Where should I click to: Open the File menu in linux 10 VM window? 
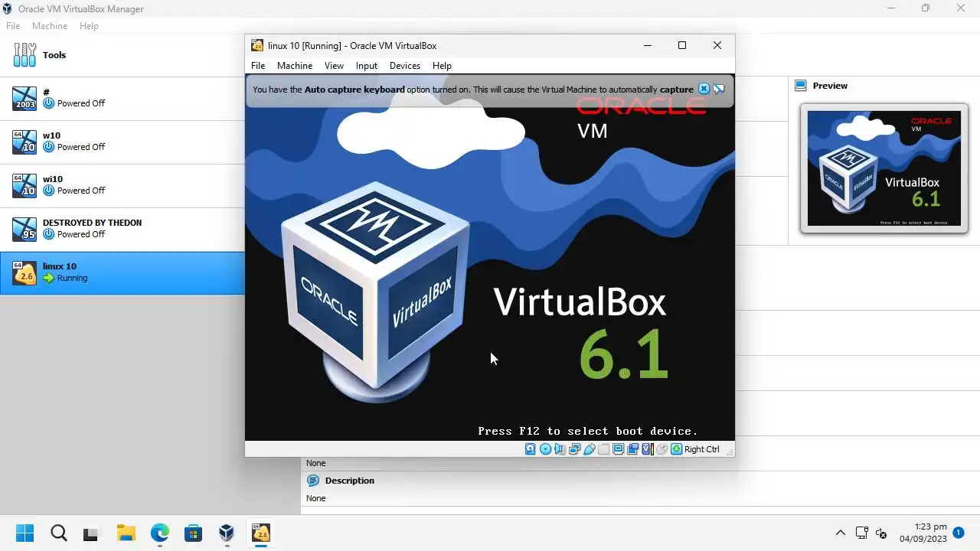point(258,66)
